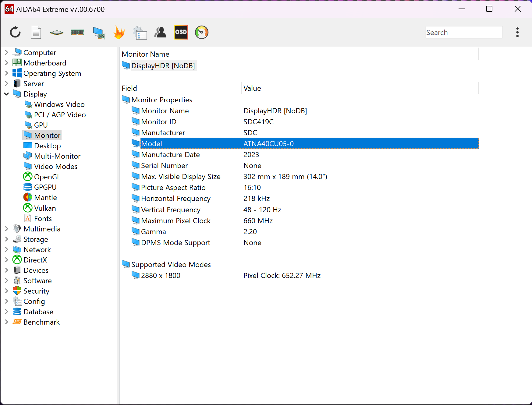Click the OpenGL icon in the tree
Viewport: 532px width, 405px height.
click(28, 176)
